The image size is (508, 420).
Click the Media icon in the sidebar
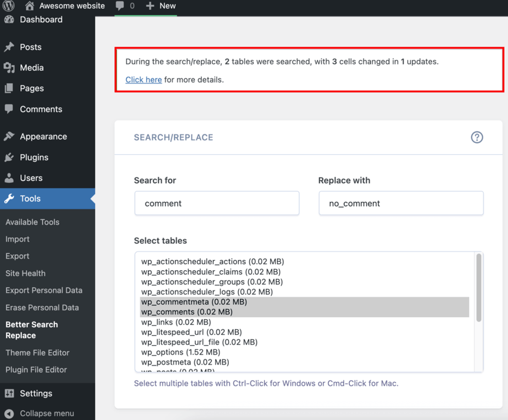[x=10, y=68]
